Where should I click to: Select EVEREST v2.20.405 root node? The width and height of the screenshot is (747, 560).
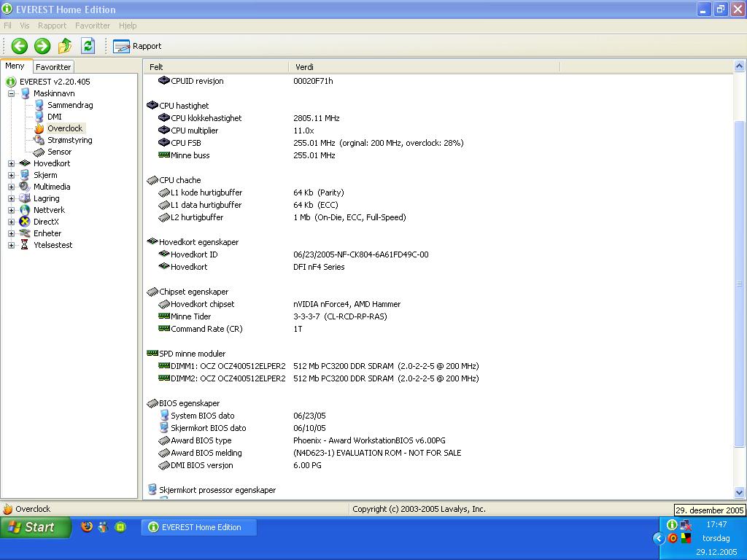pyautogui.click(x=55, y=82)
